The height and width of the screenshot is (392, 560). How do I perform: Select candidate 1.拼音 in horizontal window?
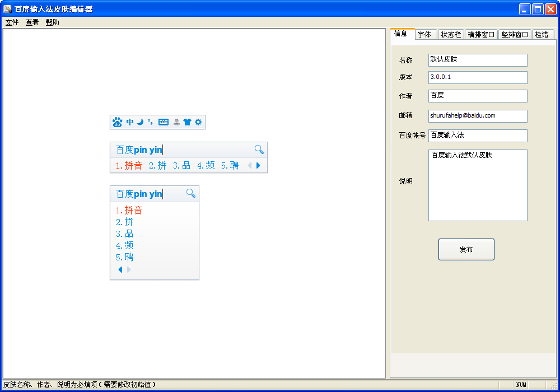point(129,165)
